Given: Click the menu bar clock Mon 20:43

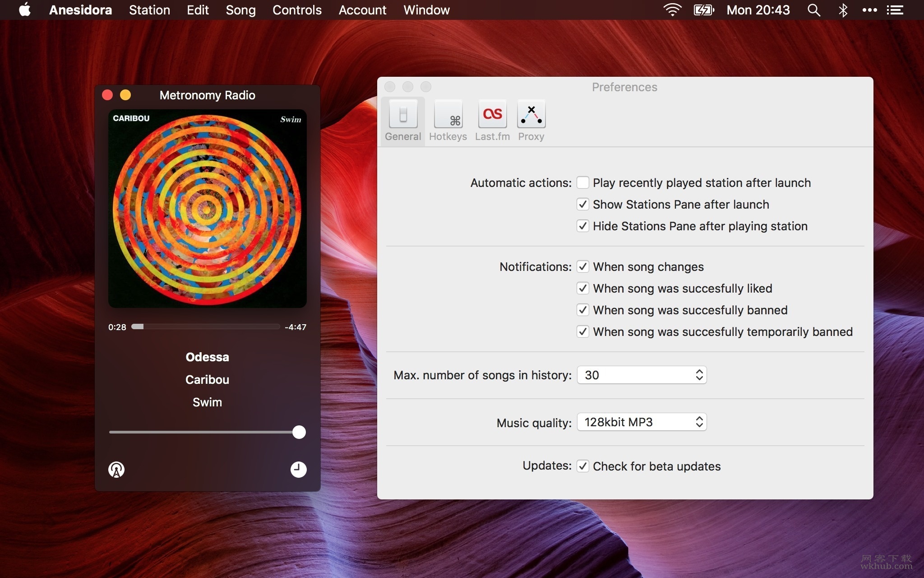Looking at the screenshot, I should click(758, 10).
